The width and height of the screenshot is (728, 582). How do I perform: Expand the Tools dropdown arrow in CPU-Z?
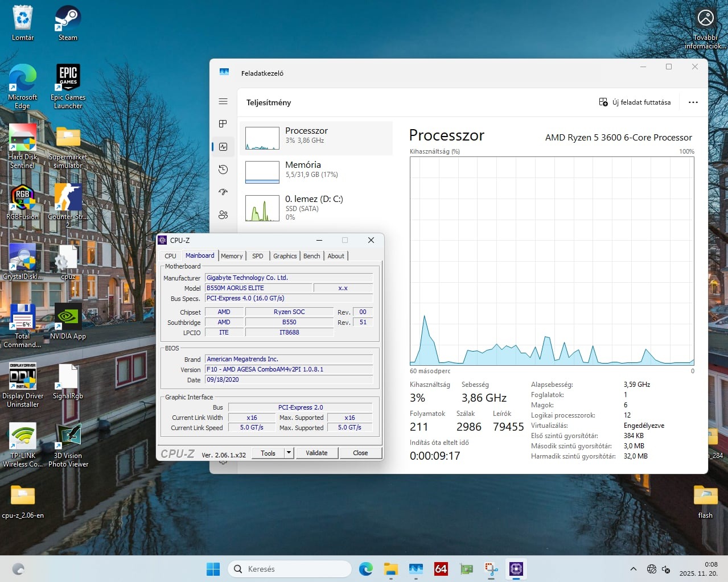pos(289,453)
